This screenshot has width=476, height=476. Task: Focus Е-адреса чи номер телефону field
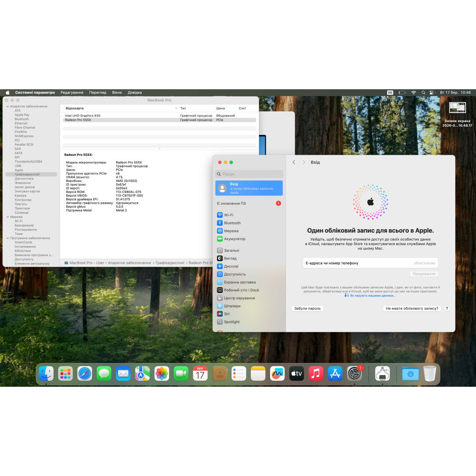[370, 263]
